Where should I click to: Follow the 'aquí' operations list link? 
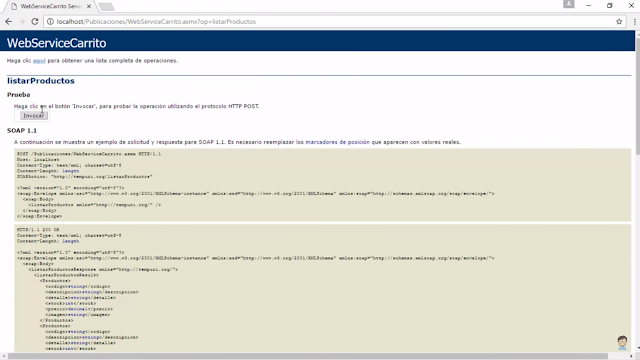pyautogui.click(x=39, y=60)
